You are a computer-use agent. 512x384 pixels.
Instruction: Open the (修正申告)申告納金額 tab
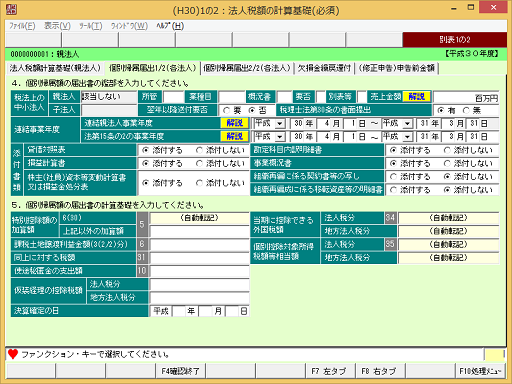pyautogui.click(x=397, y=68)
